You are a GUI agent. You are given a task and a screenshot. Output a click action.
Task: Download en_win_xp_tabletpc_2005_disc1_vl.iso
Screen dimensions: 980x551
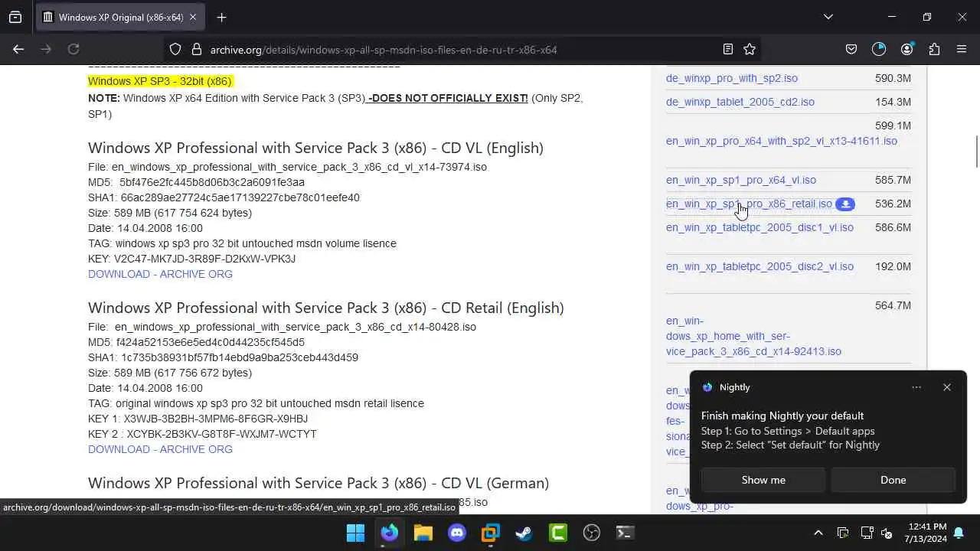point(759,227)
